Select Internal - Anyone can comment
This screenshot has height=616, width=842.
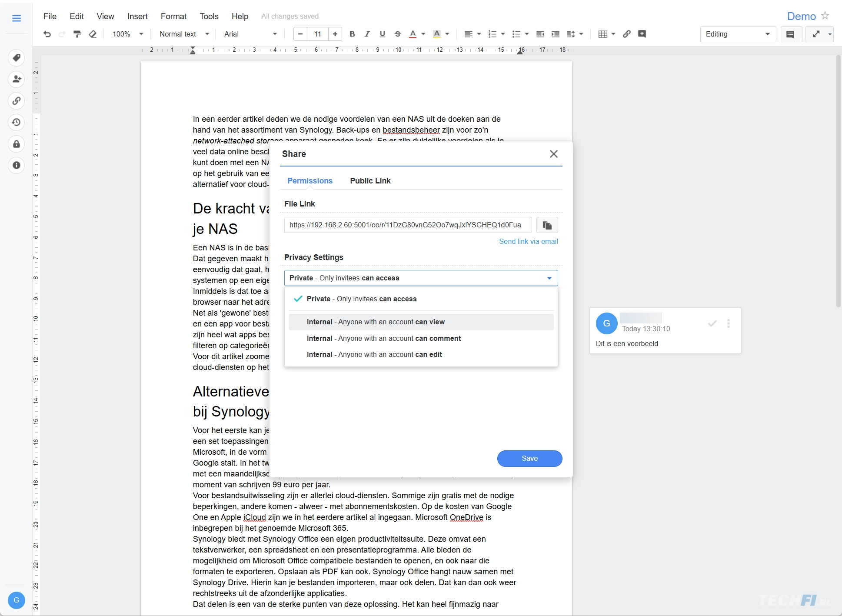(421, 338)
